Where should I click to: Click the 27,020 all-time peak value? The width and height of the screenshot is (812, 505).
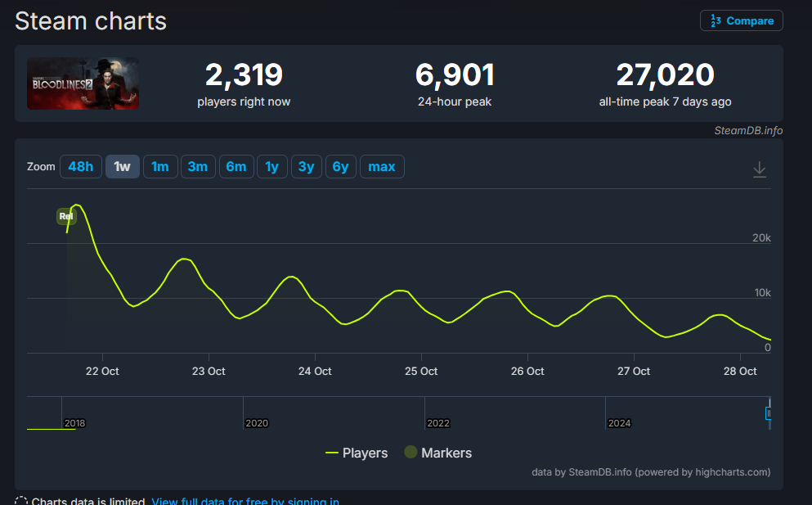pos(665,74)
